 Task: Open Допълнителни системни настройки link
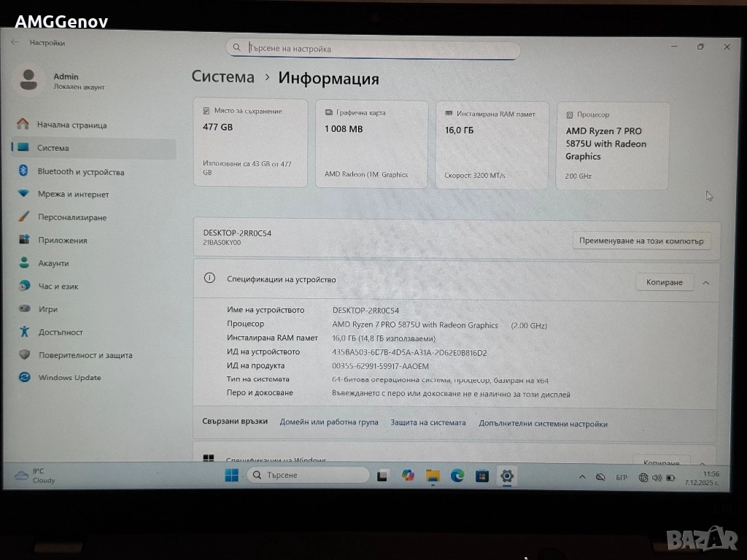543,424
